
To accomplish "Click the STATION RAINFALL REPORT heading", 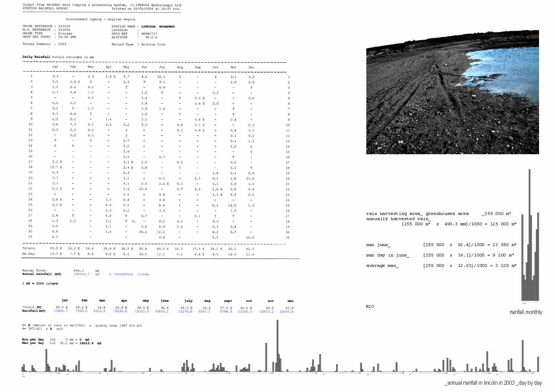I will pos(45,9).
